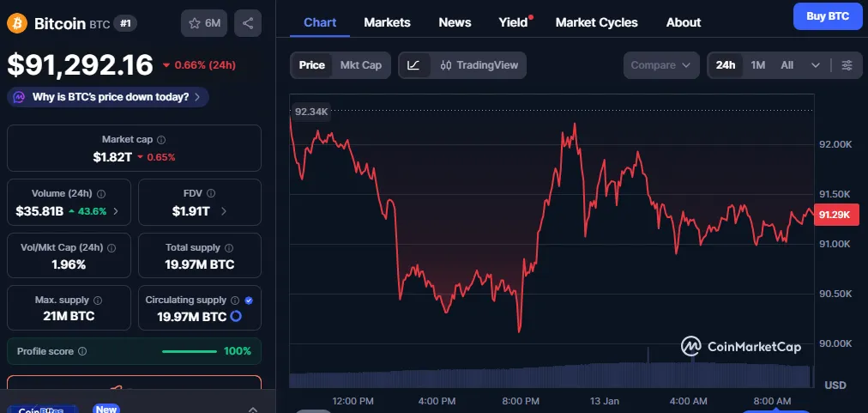Click the AI icon beside price question
This screenshot has width=868, height=413.
[20, 97]
